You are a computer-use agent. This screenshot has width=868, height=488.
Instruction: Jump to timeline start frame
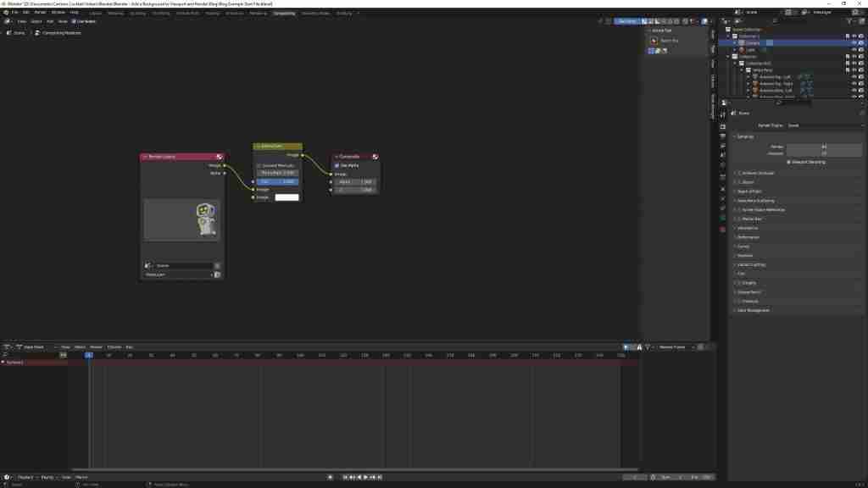[345, 477]
